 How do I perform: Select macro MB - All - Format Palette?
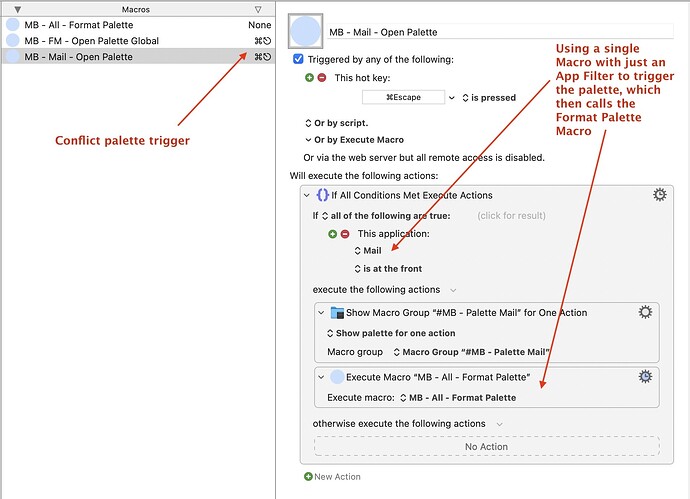click(x=138, y=25)
